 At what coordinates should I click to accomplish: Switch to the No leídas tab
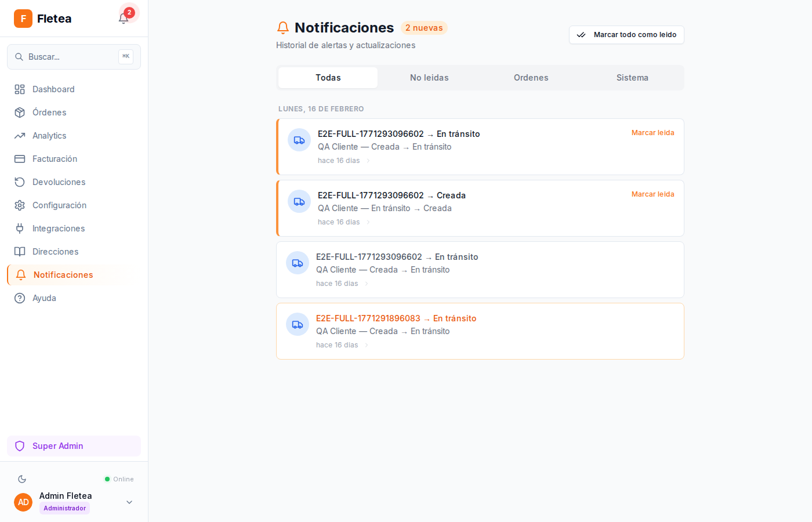click(x=429, y=77)
